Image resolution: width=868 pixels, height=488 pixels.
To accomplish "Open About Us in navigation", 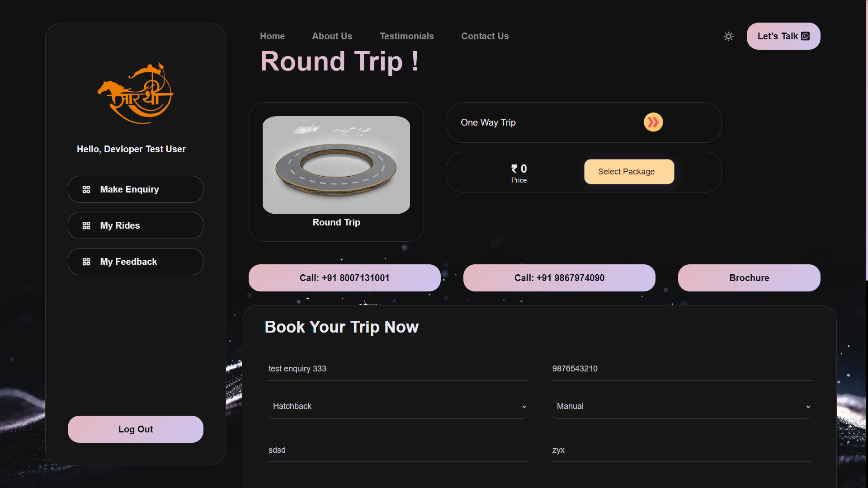I will pos(332,36).
